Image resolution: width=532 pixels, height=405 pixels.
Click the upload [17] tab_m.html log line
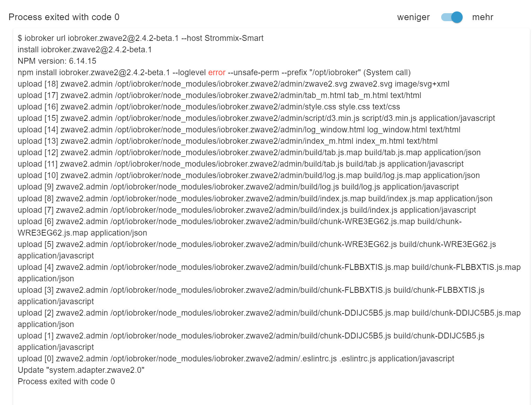219,95
